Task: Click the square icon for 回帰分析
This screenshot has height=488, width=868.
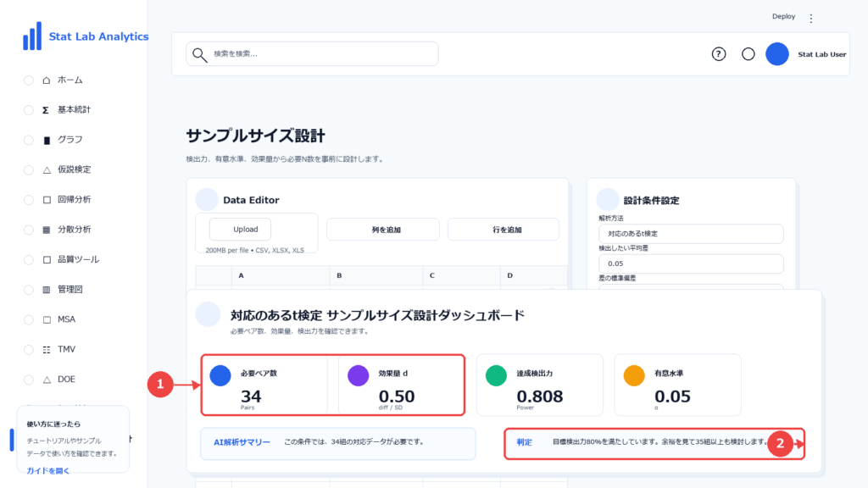Action: (47, 200)
